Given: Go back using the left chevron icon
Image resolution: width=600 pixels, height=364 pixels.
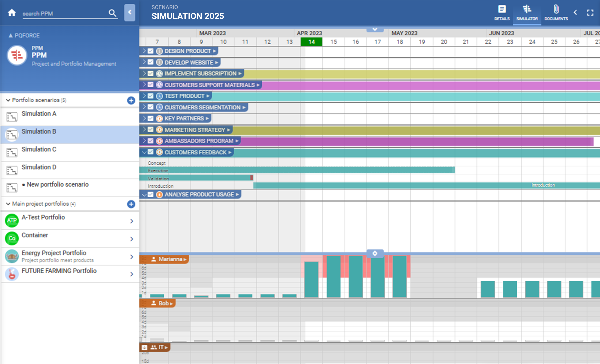Looking at the screenshot, I should (x=575, y=12).
